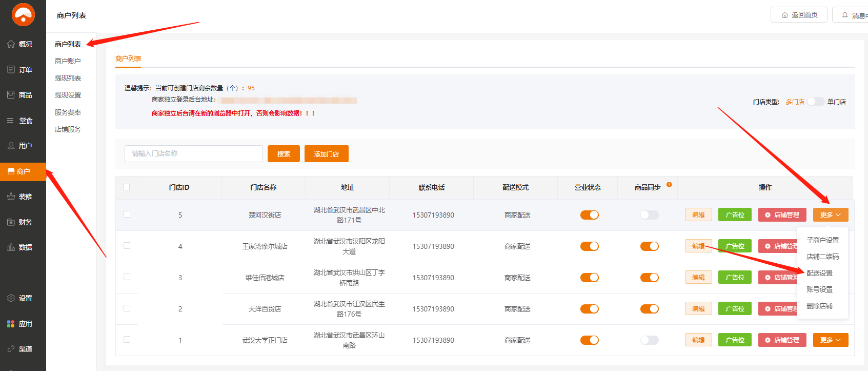Open the 应用 apps sidebar icon
The image size is (868, 371).
pos(11,324)
